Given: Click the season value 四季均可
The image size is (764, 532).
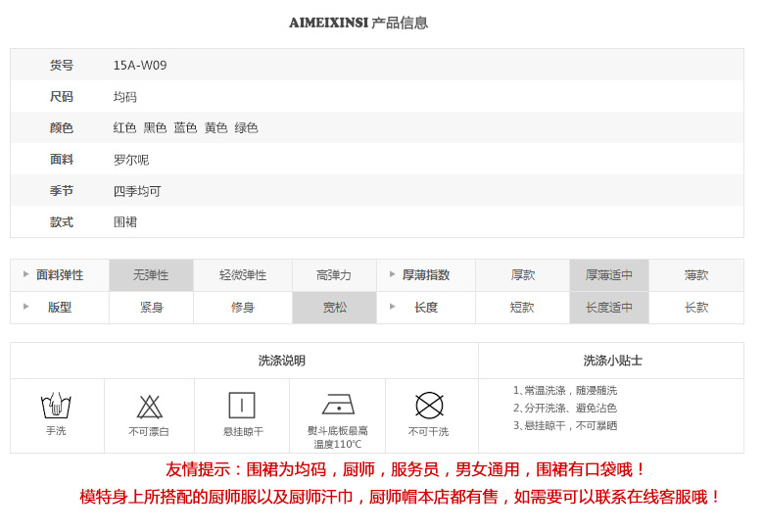Looking at the screenshot, I should point(137,191).
